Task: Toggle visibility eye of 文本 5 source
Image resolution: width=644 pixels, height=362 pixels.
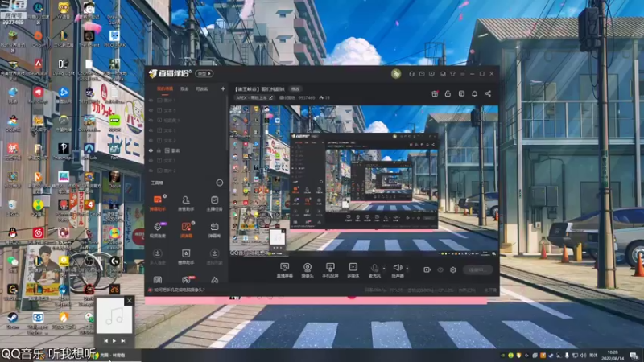Action: (151, 110)
